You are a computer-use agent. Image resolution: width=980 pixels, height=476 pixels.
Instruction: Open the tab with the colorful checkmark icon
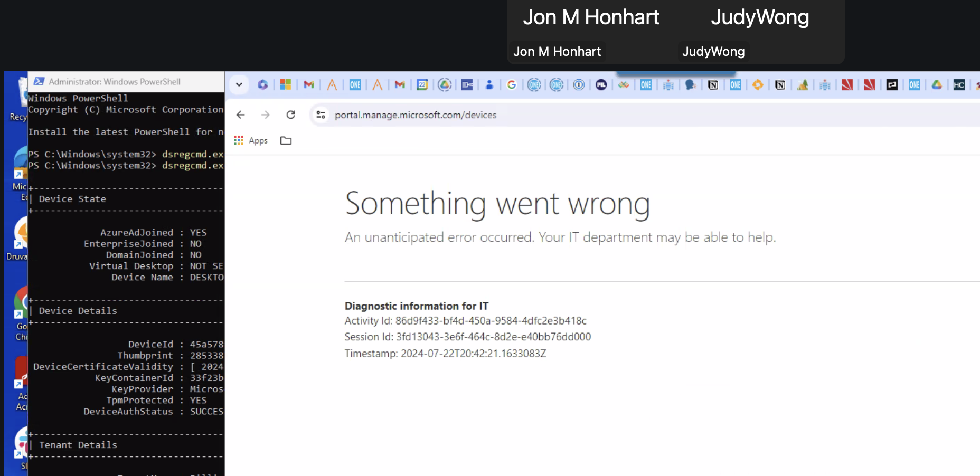624,84
